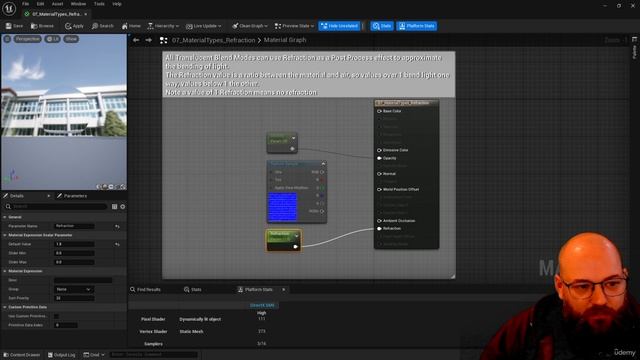Click the property matrix grid icon
The width and height of the screenshot is (640, 360).
114,207
